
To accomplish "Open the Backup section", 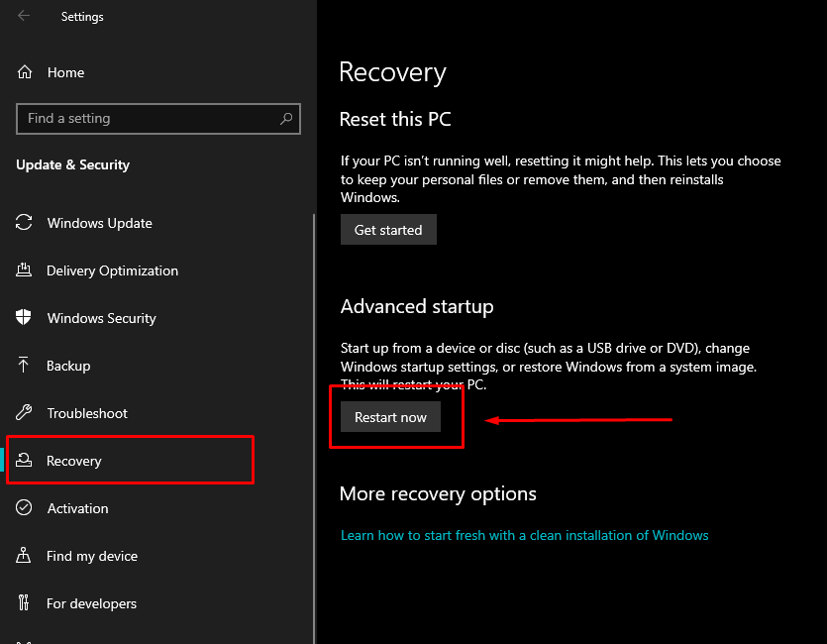I will tap(68, 366).
